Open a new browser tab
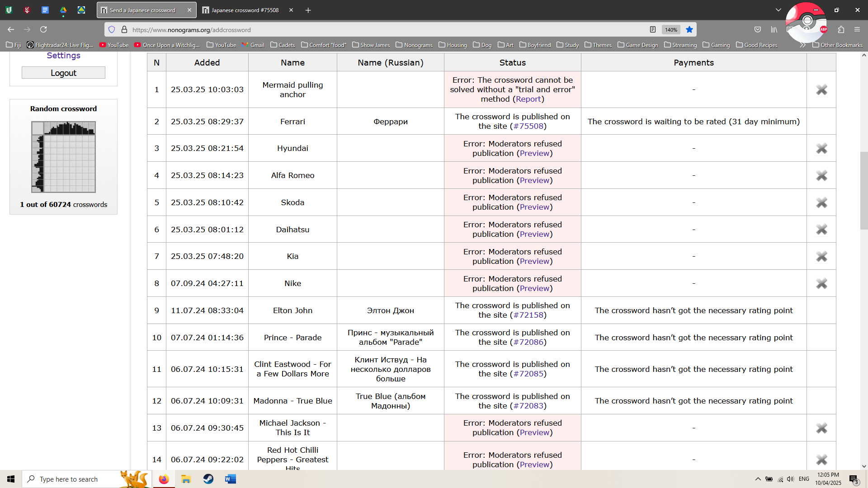This screenshot has width=868, height=488. click(308, 10)
